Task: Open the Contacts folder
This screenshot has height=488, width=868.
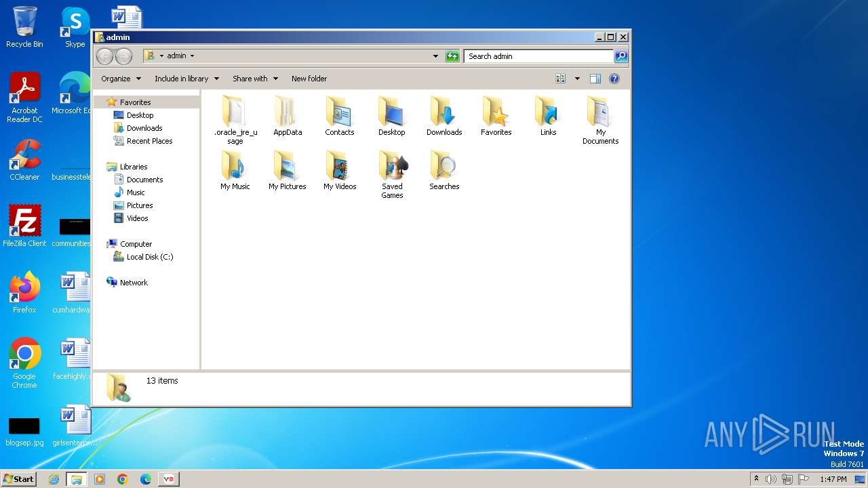Action: tap(340, 117)
